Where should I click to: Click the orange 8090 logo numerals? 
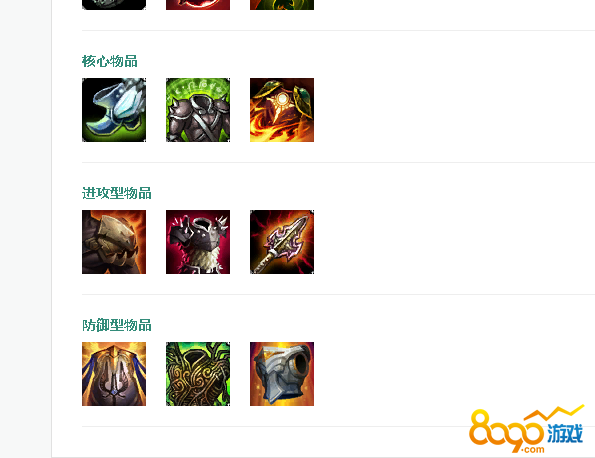click(x=507, y=430)
